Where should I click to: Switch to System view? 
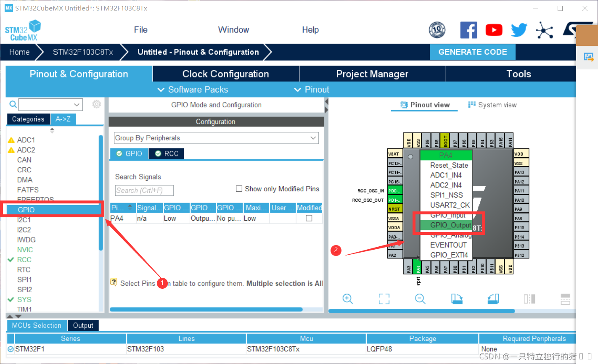[x=492, y=105]
